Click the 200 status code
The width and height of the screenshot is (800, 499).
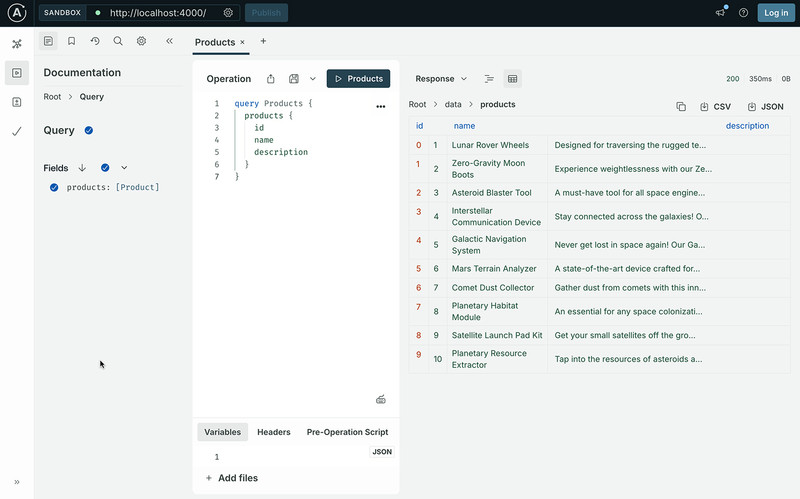click(x=733, y=79)
